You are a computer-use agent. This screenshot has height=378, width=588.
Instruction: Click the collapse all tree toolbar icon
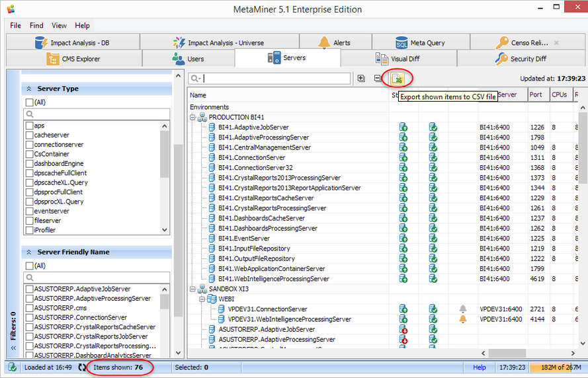[378, 78]
